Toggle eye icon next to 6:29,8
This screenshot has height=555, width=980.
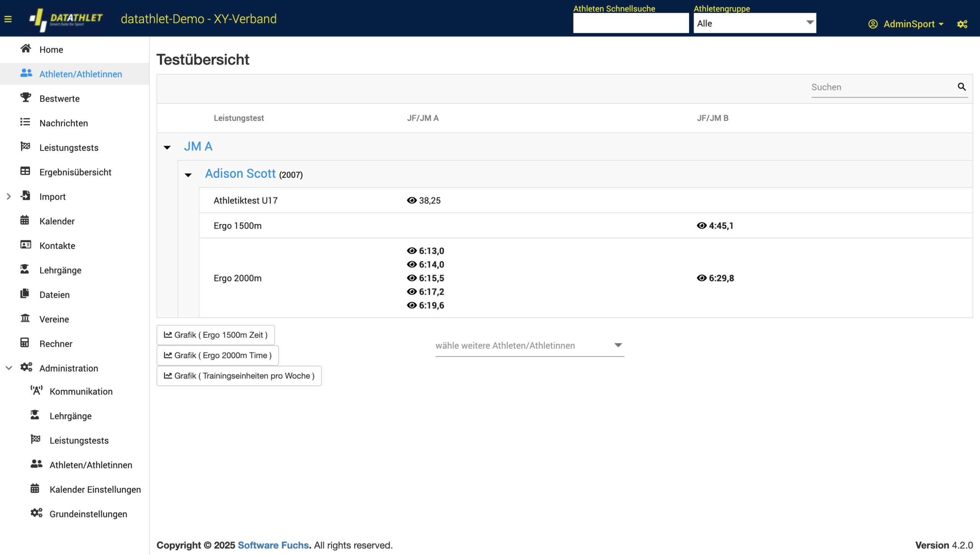click(x=701, y=278)
